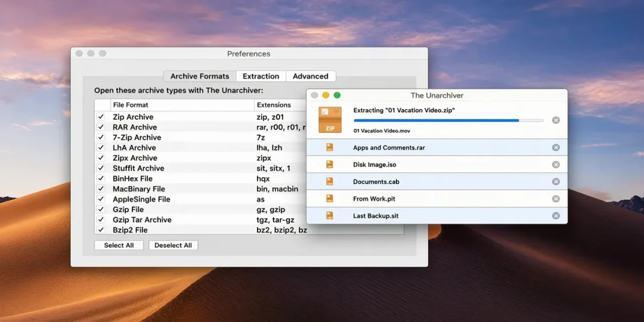Remove Last Backup.sit from queue
Image resolution: width=644 pixels, height=322 pixels.
[x=556, y=216]
